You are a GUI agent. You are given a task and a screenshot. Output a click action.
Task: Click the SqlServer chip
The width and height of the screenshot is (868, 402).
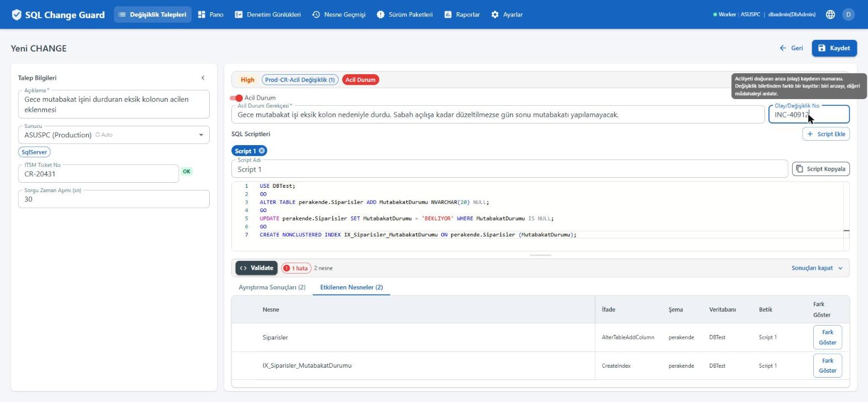pyautogui.click(x=34, y=152)
